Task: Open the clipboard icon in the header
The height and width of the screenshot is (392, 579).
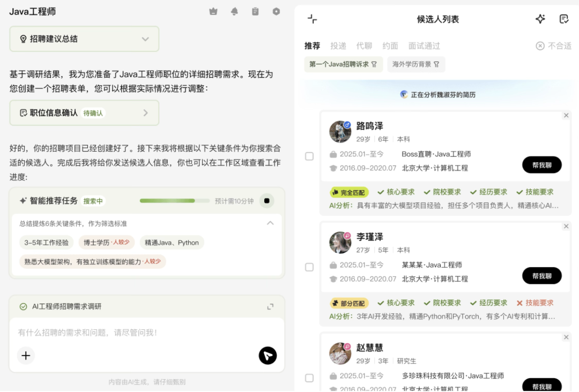Action: click(255, 11)
